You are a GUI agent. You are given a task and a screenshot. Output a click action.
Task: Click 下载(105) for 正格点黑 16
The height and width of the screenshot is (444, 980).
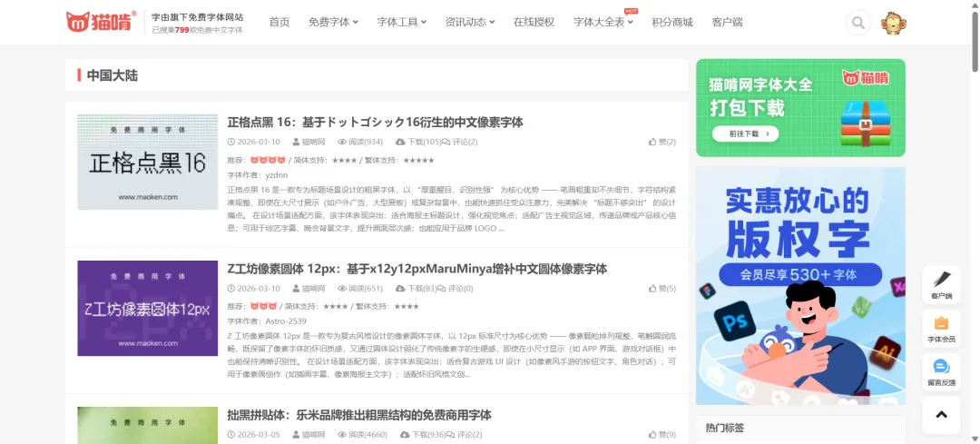418,142
